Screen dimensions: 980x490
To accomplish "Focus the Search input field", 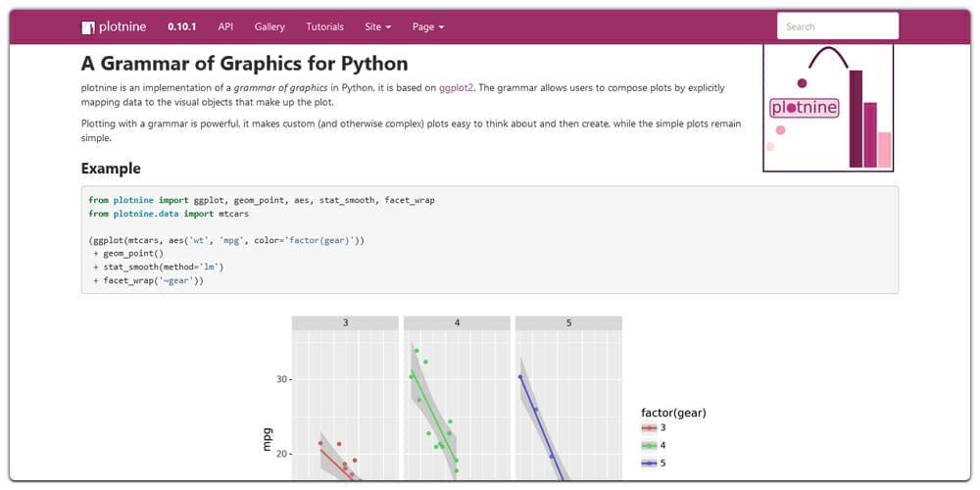I will click(x=837, y=26).
